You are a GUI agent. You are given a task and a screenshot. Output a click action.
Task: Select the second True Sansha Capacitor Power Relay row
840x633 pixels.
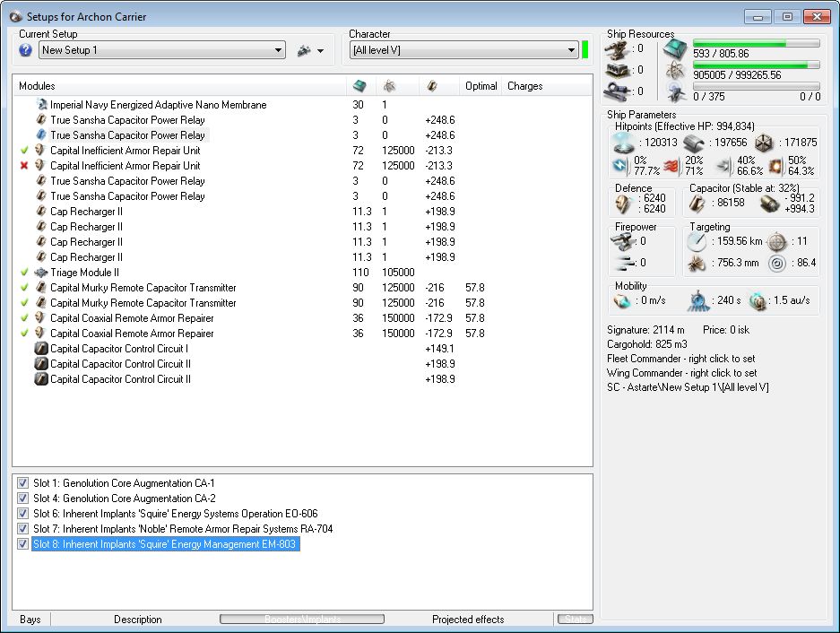coord(303,135)
